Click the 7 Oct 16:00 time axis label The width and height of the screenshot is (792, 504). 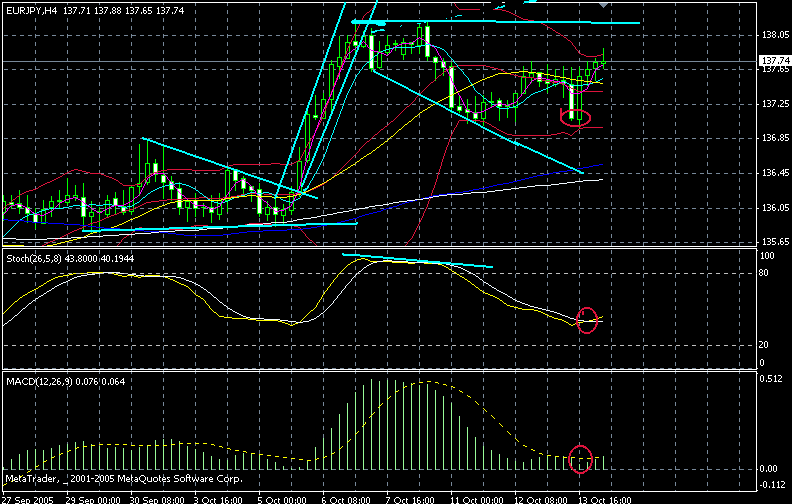click(x=409, y=500)
